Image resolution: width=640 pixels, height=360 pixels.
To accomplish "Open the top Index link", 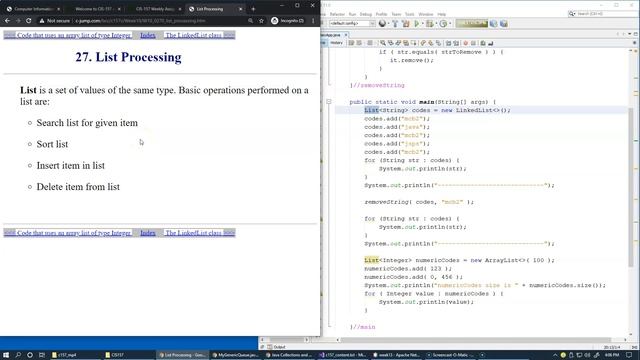I will pos(148,36).
